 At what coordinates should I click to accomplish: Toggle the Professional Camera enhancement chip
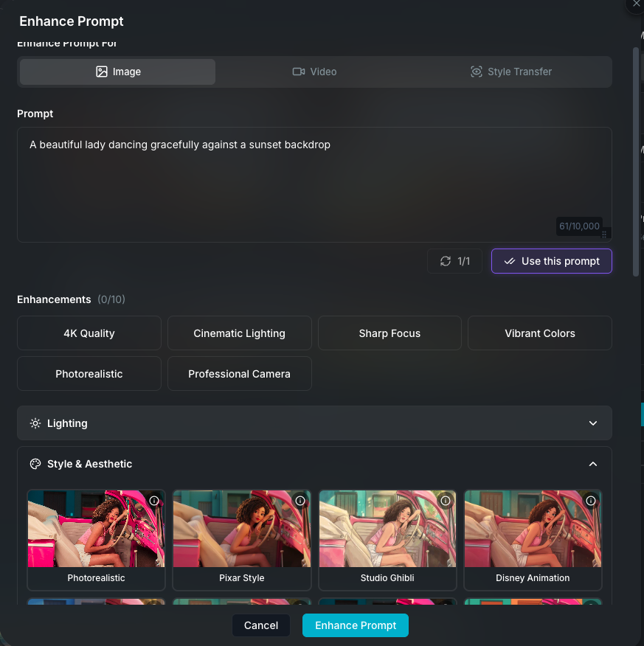tap(239, 373)
